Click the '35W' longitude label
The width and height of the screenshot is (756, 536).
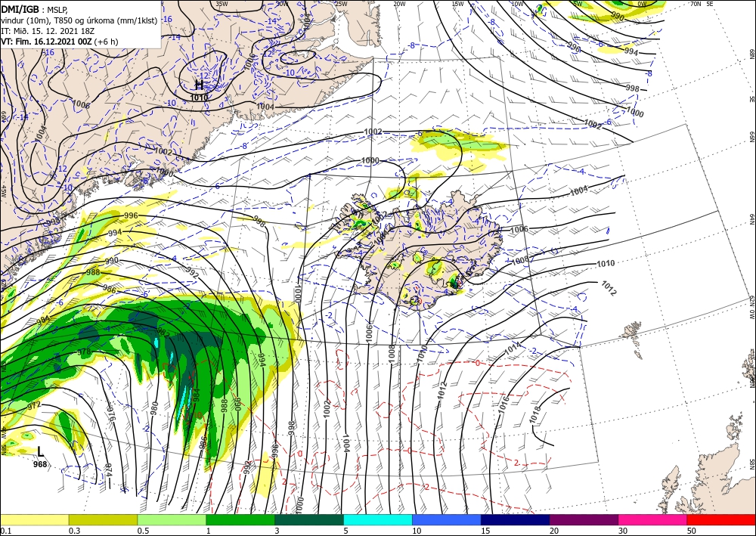click(x=222, y=4)
